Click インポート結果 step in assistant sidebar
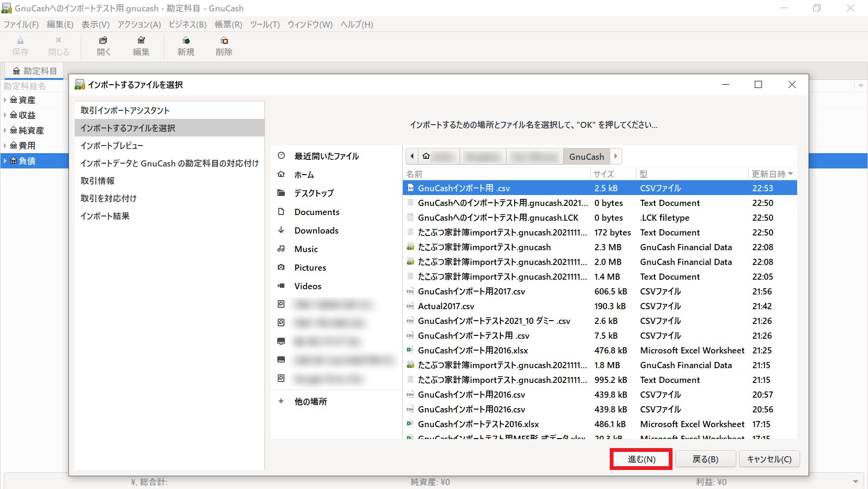Viewport: 868px width, 489px height. [x=169, y=216]
